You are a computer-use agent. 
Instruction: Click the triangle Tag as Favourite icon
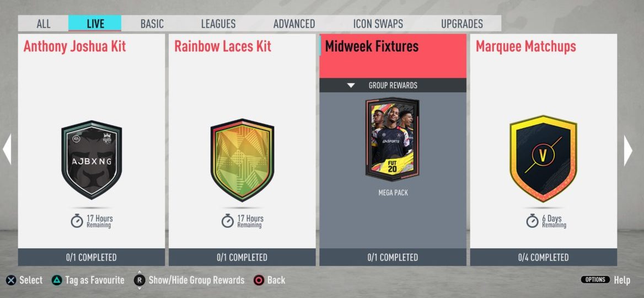point(56,281)
